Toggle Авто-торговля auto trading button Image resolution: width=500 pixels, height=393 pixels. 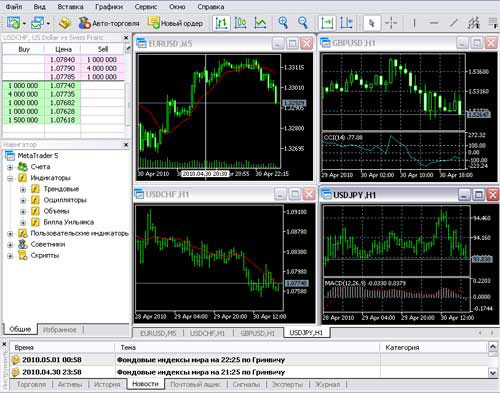(108, 23)
